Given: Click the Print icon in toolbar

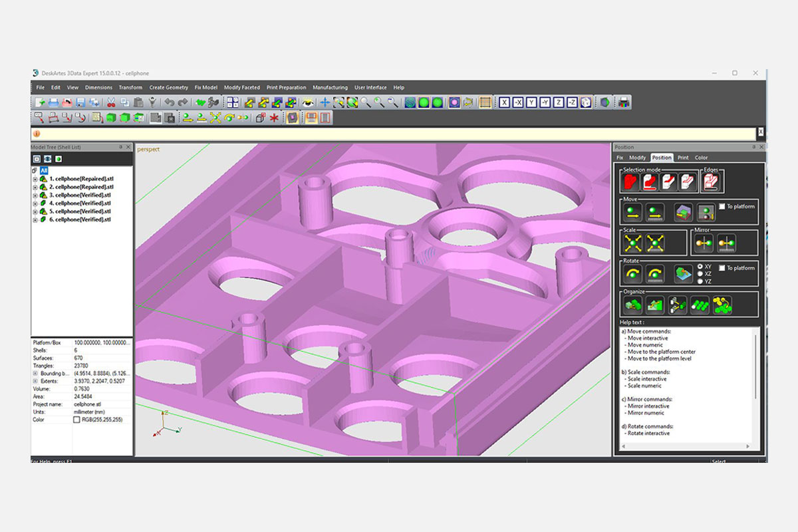Looking at the screenshot, I should tap(53, 102).
